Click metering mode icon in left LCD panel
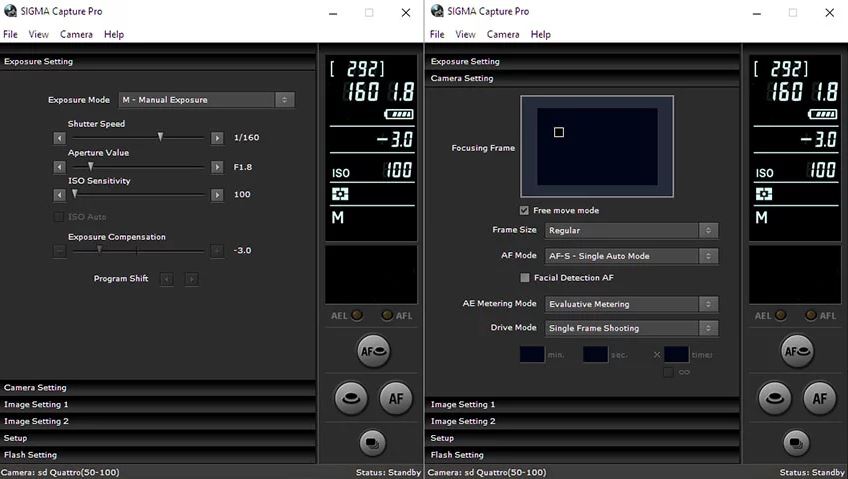This screenshot has width=848, height=479. (340, 194)
